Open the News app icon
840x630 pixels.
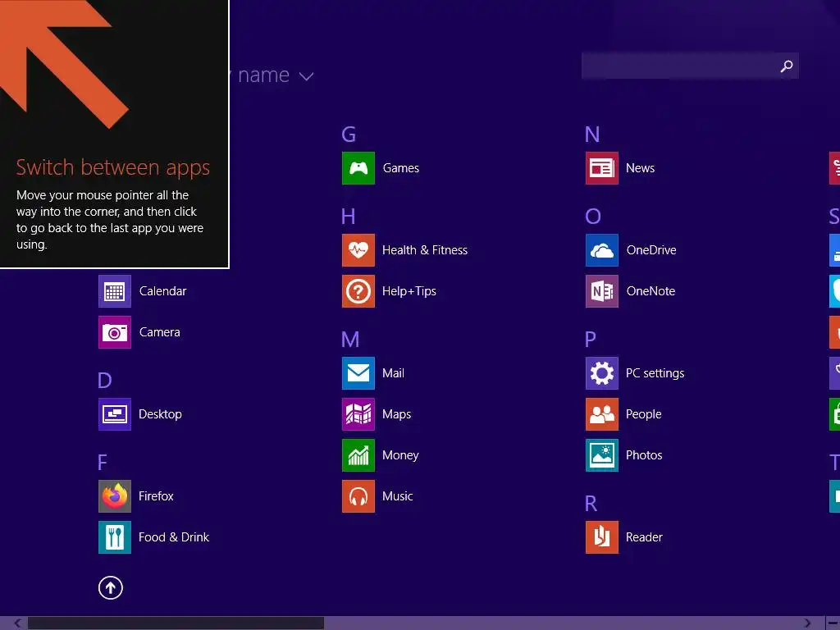click(x=601, y=168)
